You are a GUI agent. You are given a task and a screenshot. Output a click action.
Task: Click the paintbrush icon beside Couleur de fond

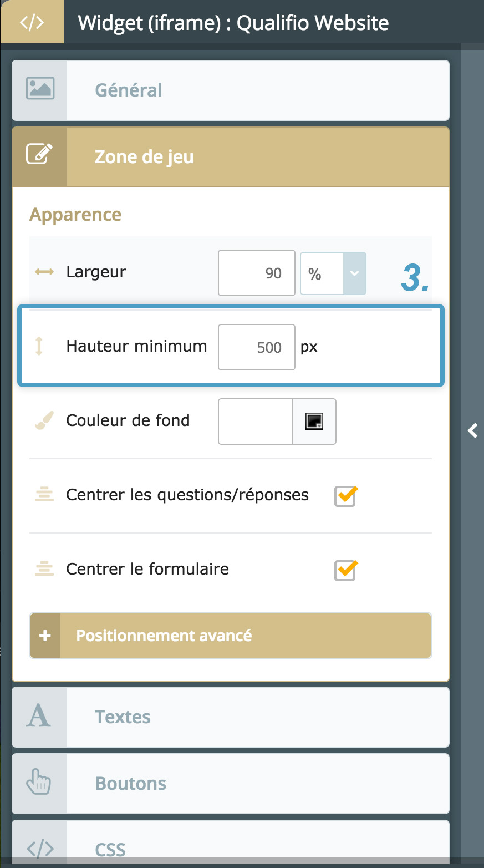pos(44,420)
